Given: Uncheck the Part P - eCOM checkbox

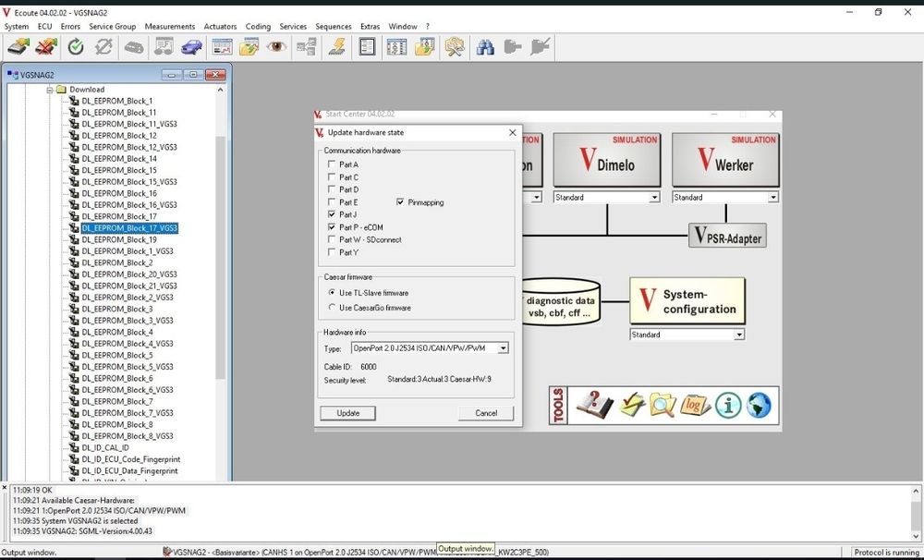Looking at the screenshot, I should click(x=332, y=227).
